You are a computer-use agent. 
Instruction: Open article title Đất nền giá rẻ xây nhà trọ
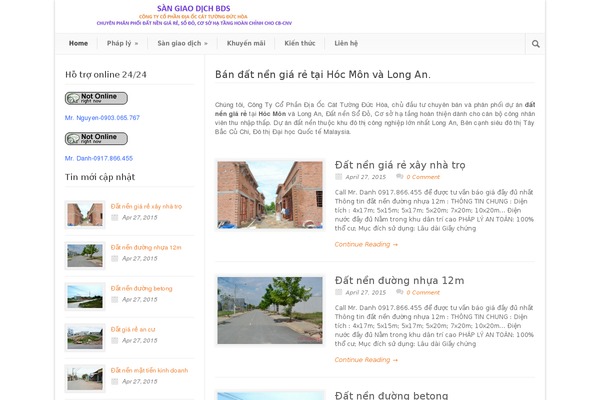point(400,165)
